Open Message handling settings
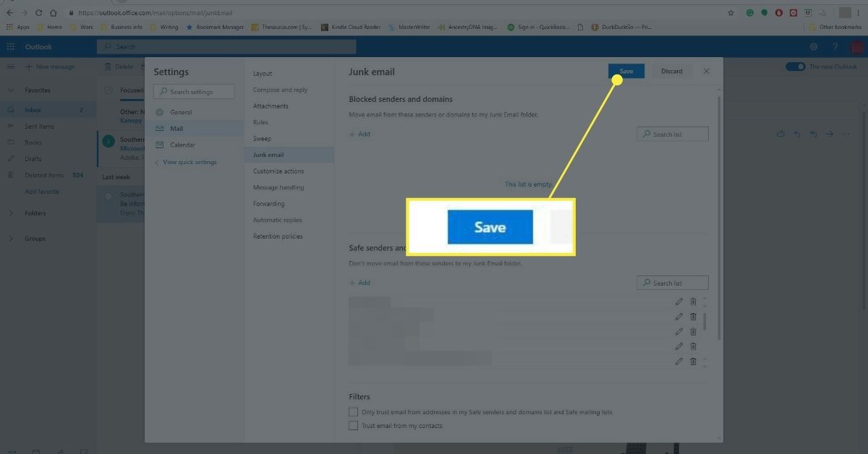 pyautogui.click(x=278, y=187)
